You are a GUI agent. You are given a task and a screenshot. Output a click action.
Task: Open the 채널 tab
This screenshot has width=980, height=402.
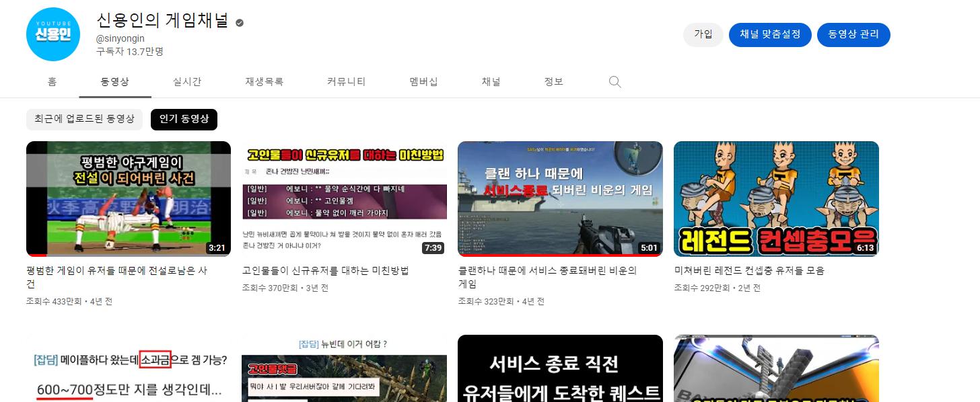coord(491,81)
